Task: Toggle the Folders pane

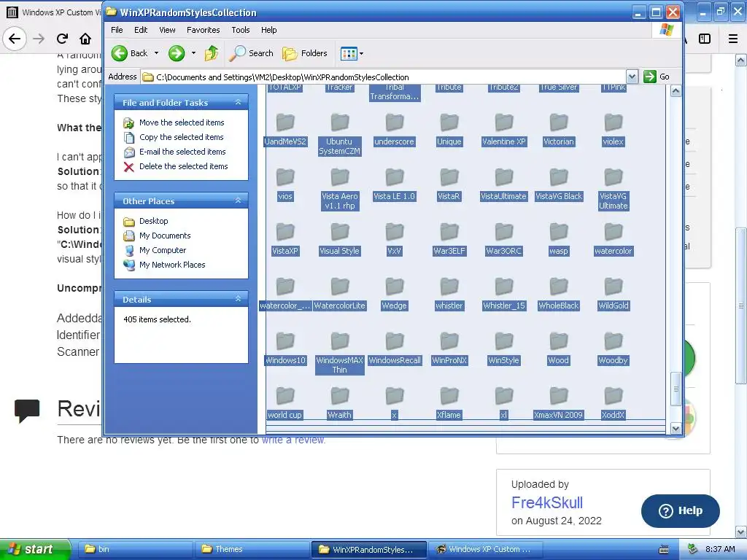Action: (x=305, y=53)
